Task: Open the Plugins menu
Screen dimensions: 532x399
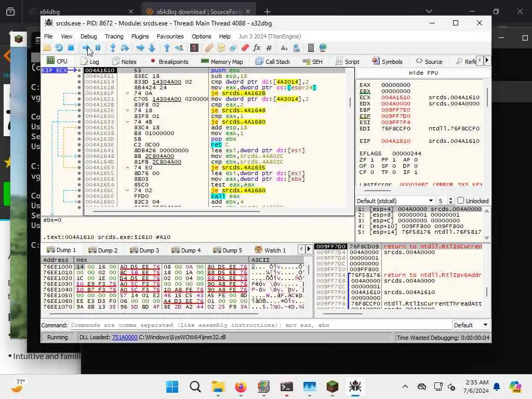Action: (x=140, y=36)
